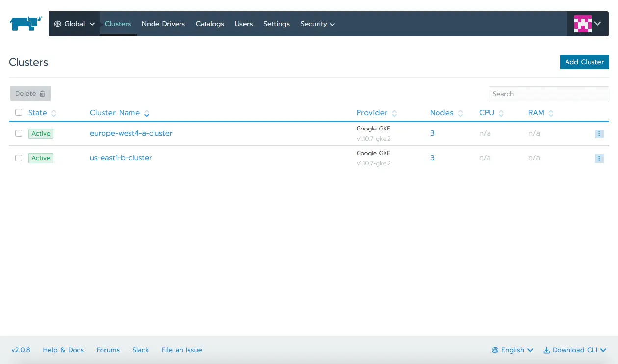
Task: Click the Clusters page heading
Action: coord(28,62)
